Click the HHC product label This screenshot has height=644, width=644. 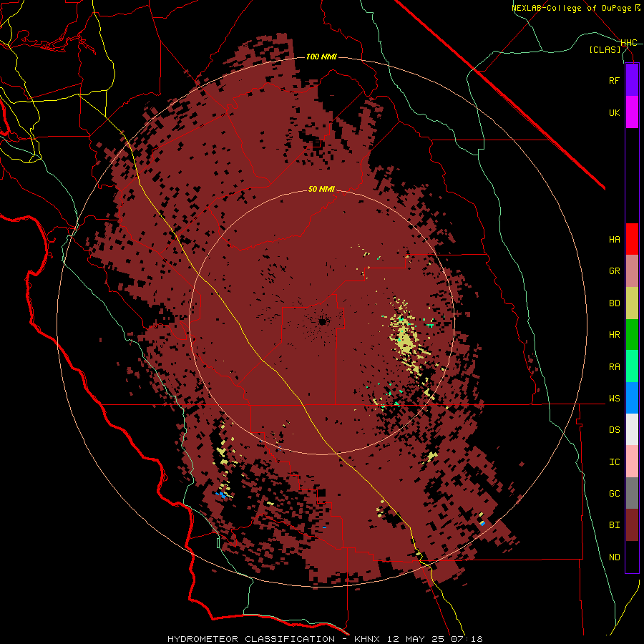click(628, 43)
